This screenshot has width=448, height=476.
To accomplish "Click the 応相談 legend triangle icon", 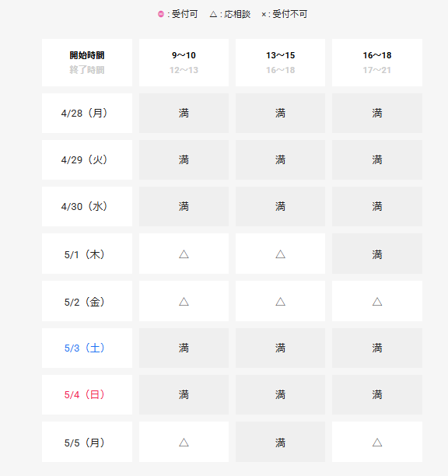I will tap(213, 14).
